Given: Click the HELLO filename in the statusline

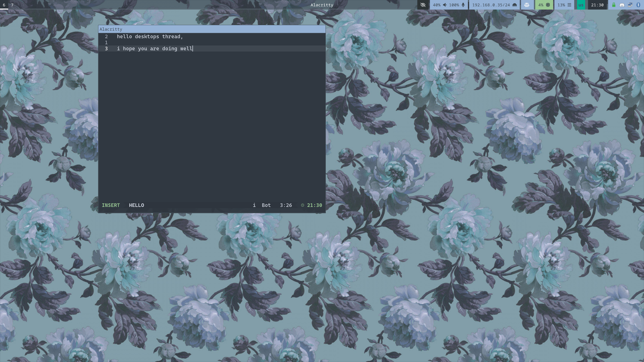Looking at the screenshot, I should [x=136, y=205].
